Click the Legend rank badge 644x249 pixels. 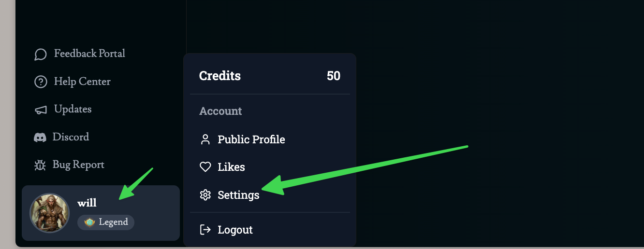106,222
